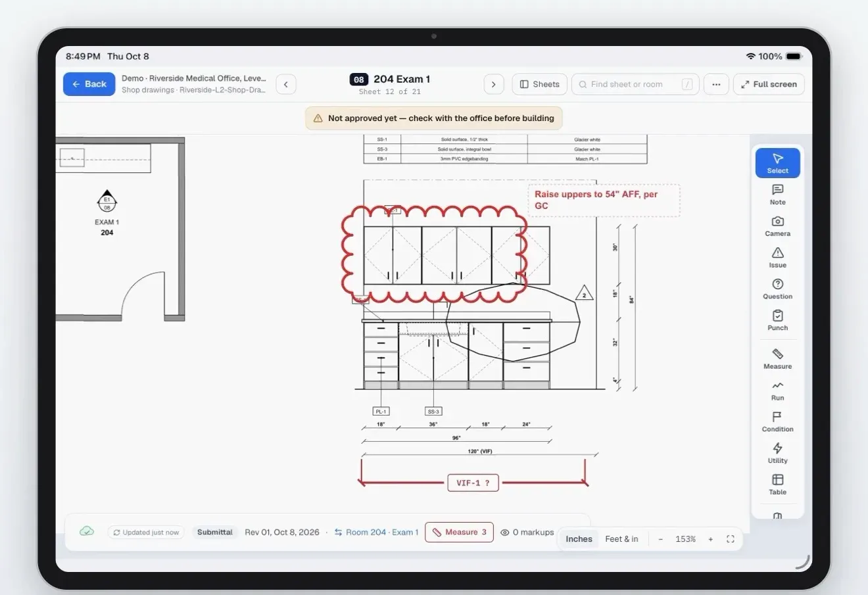This screenshot has height=595, width=868.
Task: Pick the Condition flag tool
Action: click(x=777, y=422)
